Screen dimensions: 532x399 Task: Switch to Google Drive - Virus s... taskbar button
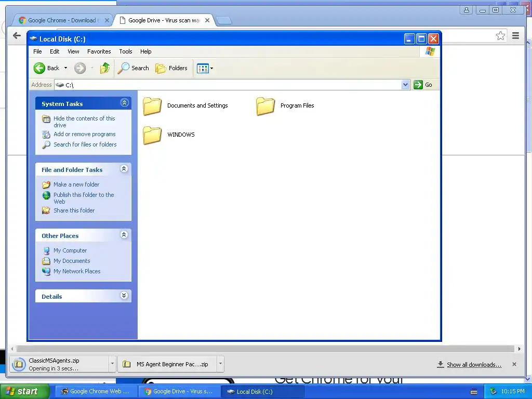point(179,392)
